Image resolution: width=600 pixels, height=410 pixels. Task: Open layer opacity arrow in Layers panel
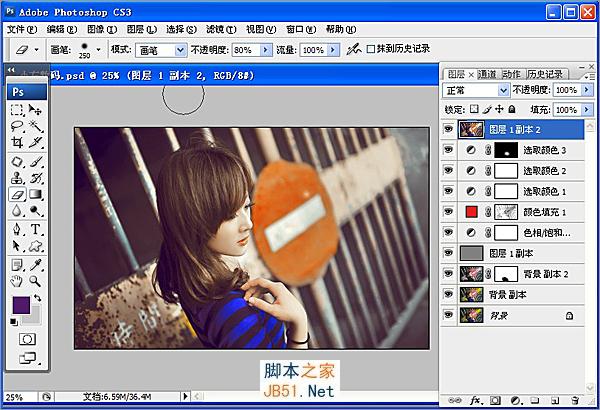click(587, 90)
